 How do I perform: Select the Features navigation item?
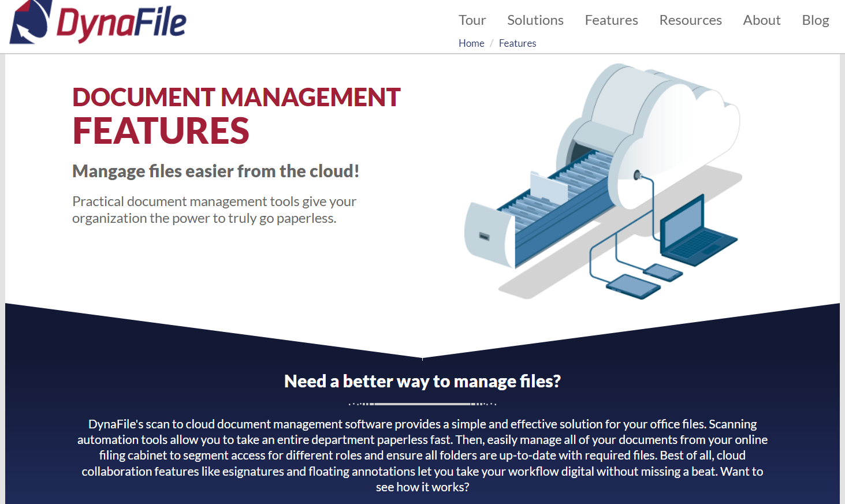coord(611,20)
